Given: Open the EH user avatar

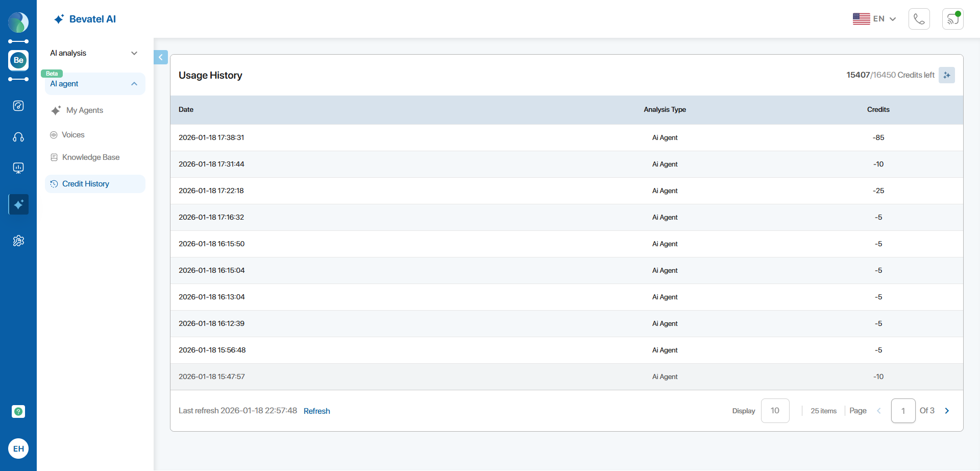Looking at the screenshot, I should click(x=18, y=449).
